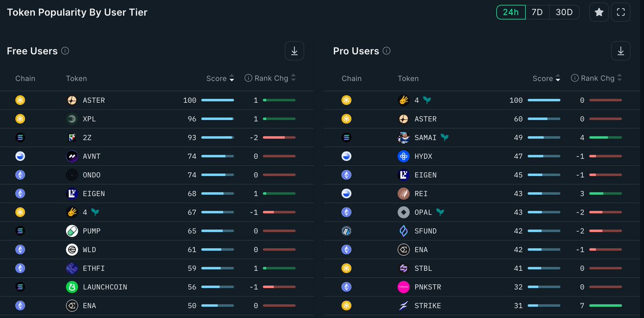Click the PUMP token pill icon
This screenshot has height=318, width=644.
(72, 231)
